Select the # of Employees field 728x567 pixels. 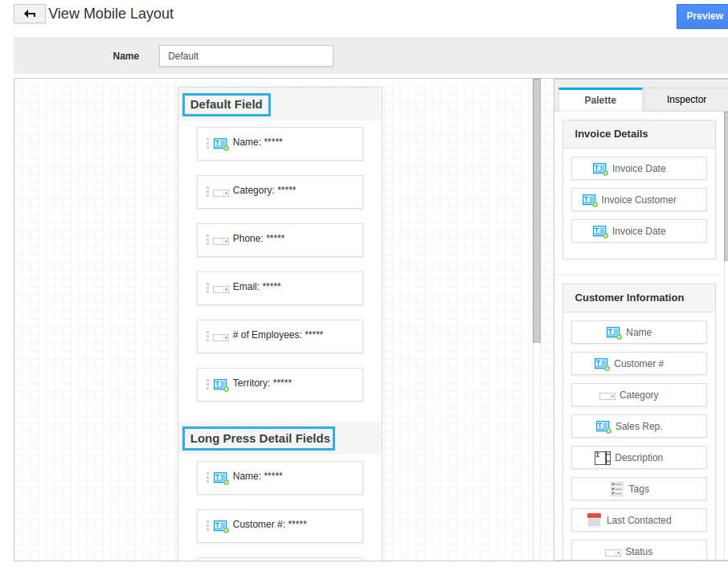pyautogui.click(x=280, y=336)
